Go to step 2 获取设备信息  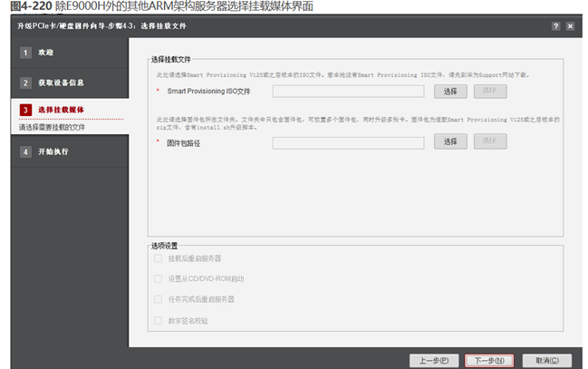(x=60, y=83)
